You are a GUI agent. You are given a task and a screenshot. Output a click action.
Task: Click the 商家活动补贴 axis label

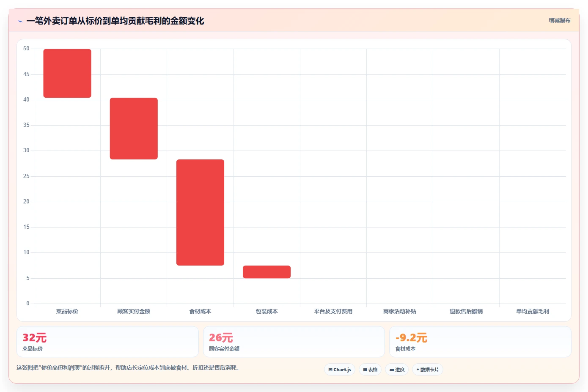400,311
